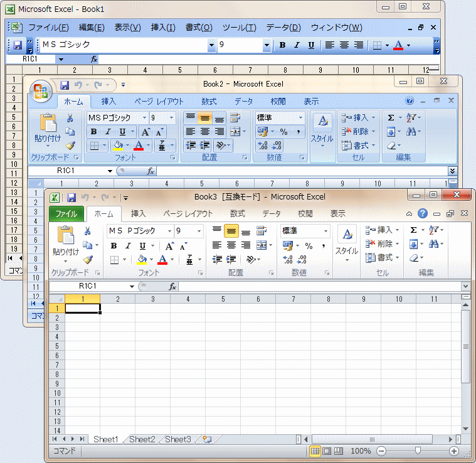Click Decrease Font Size in Book3 window
476x463 pixels.
184,246
